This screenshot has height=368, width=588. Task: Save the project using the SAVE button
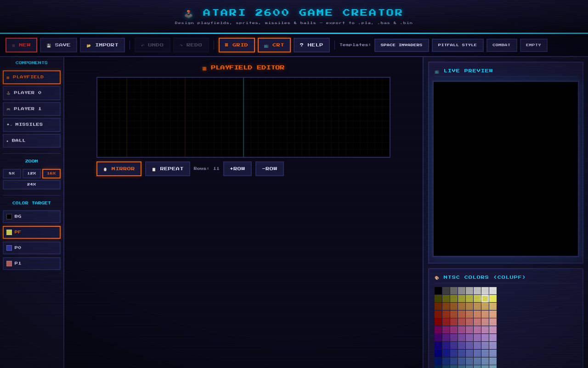(58, 45)
